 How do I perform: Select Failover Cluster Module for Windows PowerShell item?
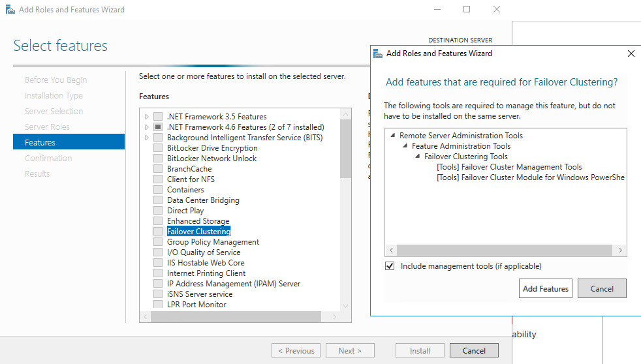point(531,177)
